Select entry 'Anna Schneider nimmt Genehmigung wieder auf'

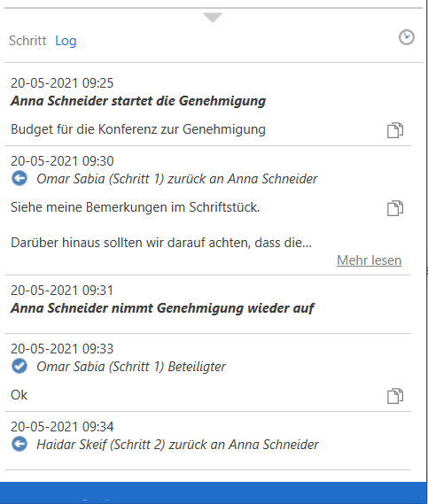click(162, 308)
